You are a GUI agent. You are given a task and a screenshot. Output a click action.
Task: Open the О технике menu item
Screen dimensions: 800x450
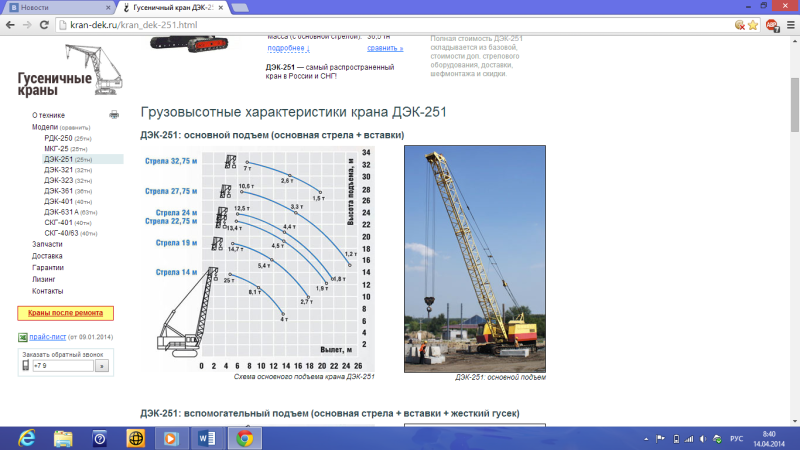point(48,115)
